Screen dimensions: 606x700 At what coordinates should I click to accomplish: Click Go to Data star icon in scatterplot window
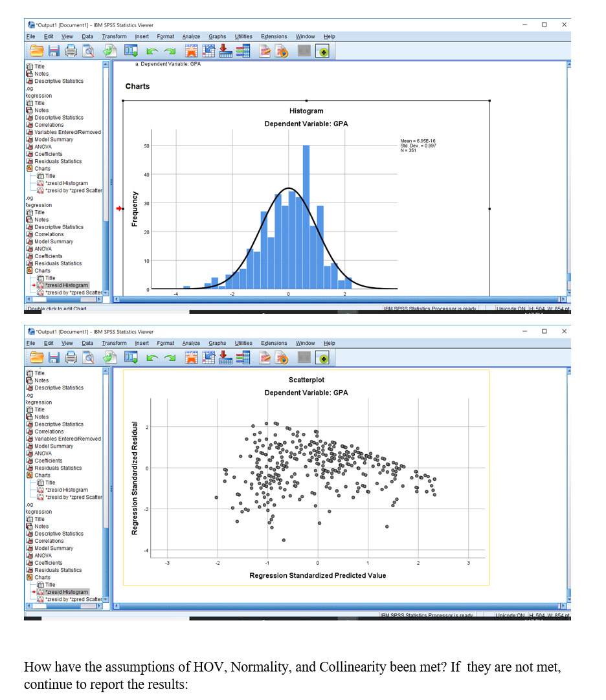pos(191,358)
